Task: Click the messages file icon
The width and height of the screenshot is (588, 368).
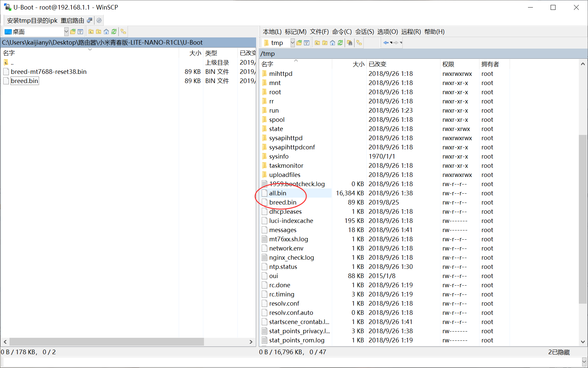Action: point(265,230)
